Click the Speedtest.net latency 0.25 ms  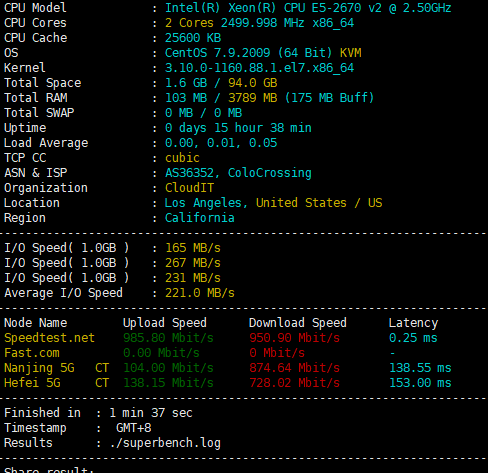(x=413, y=338)
